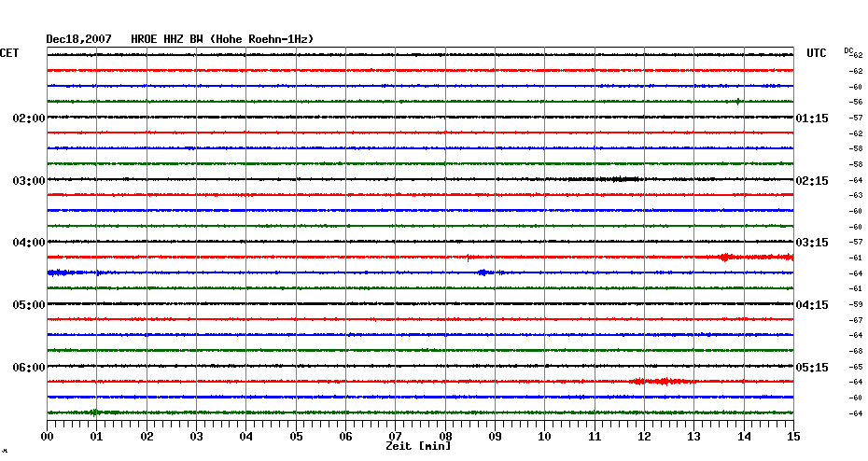Click minute label 11 on time axis
868x461 pixels.
pos(595,436)
